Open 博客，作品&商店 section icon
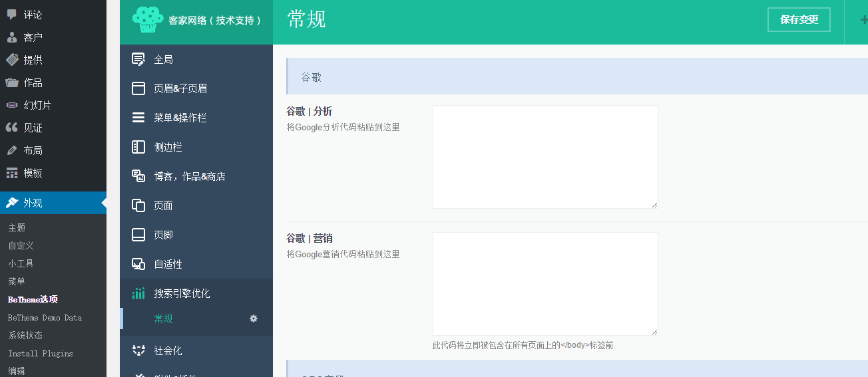This screenshot has width=868, height=377. [x=138, y=176]
